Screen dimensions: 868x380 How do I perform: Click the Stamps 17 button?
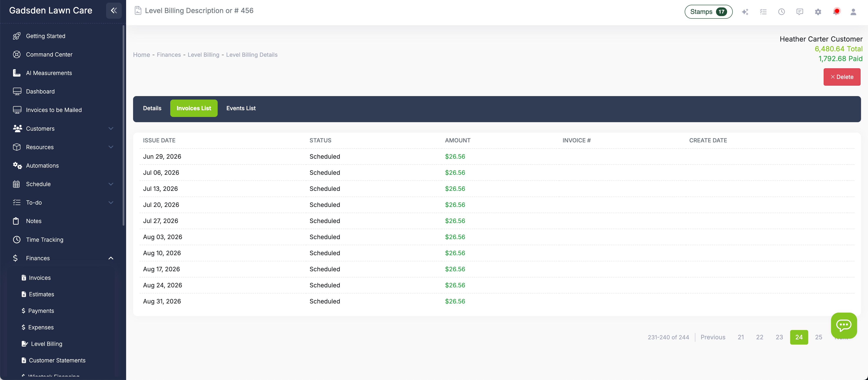click(708, 12)
